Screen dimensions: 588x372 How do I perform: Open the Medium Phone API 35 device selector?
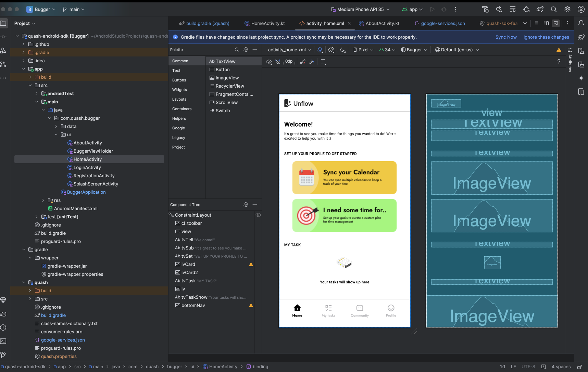pyautogui.click(x=360, y=9)
